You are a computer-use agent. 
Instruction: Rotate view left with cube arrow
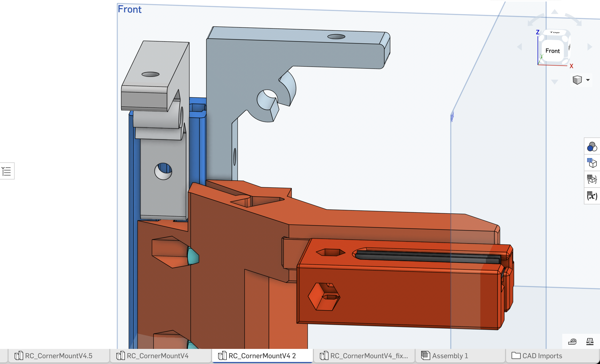pyautogui.click(x=519, y=47)
